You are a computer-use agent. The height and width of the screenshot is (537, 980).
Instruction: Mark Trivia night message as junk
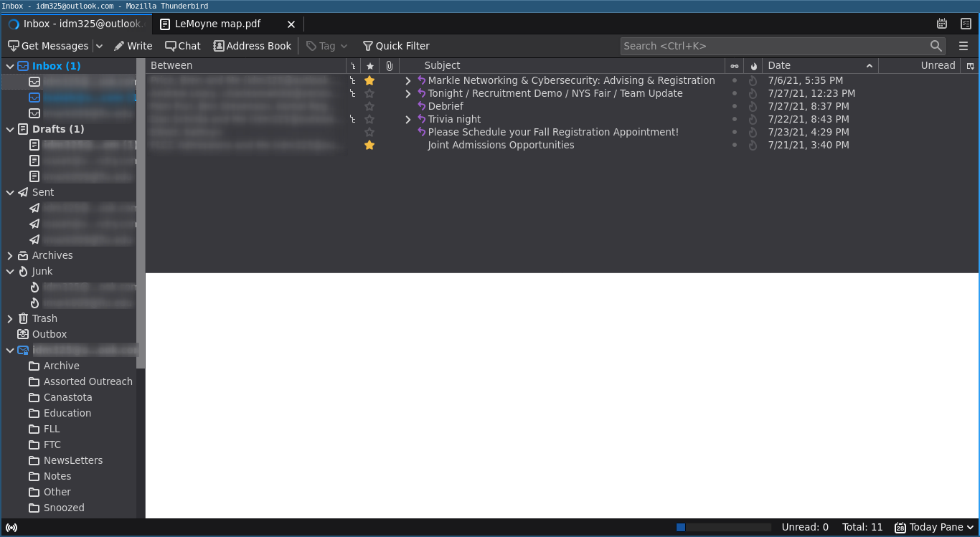tap(753, 119)
